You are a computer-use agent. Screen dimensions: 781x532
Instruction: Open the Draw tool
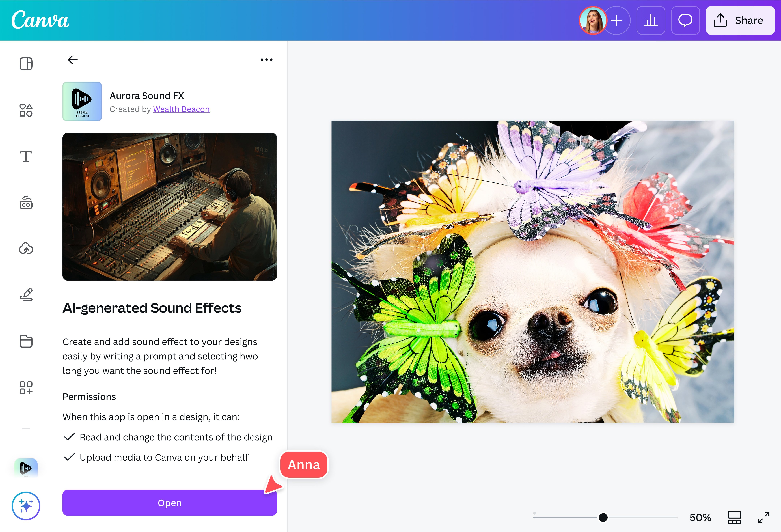[26, 295]
